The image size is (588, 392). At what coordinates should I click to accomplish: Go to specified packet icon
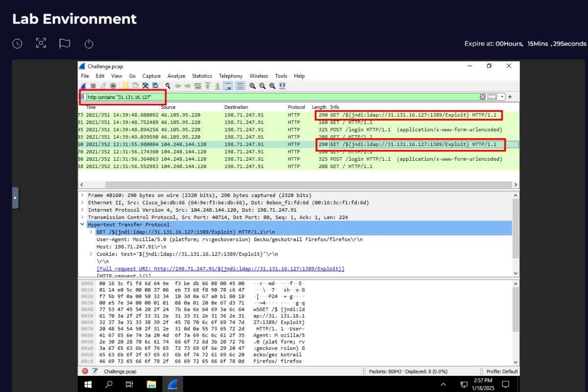[x=198, y=86]
